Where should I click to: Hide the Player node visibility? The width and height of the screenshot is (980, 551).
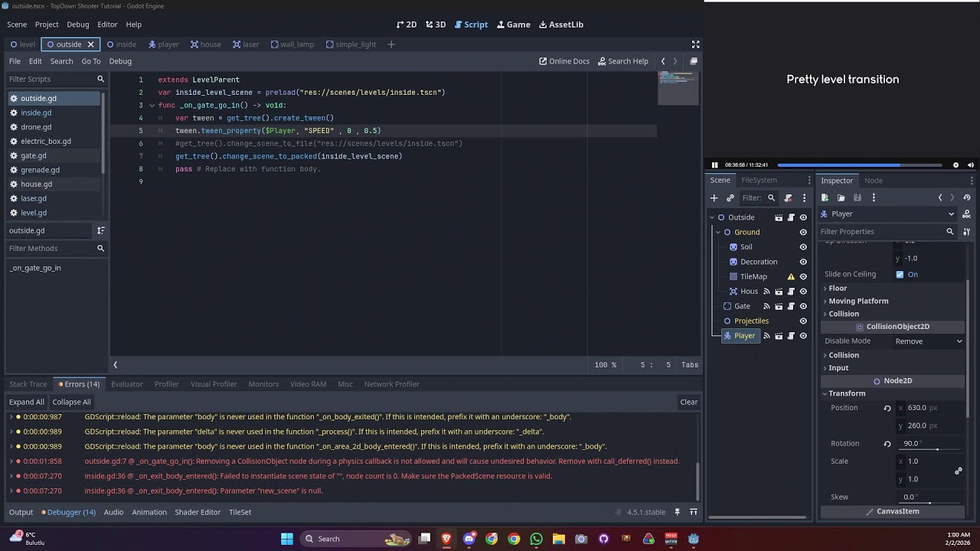click(803, 336)
